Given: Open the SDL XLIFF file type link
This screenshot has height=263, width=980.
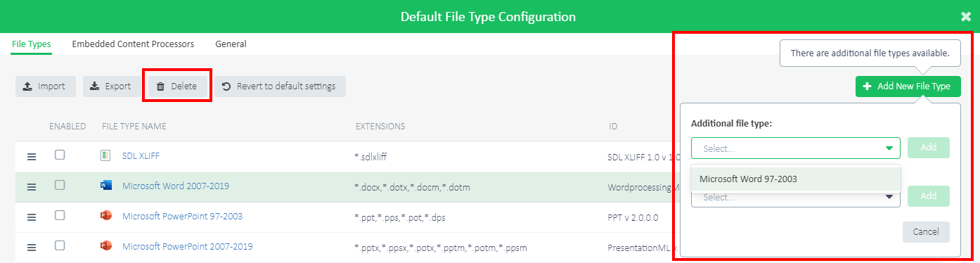Looking at the screenshot, I should coord(141,155).
